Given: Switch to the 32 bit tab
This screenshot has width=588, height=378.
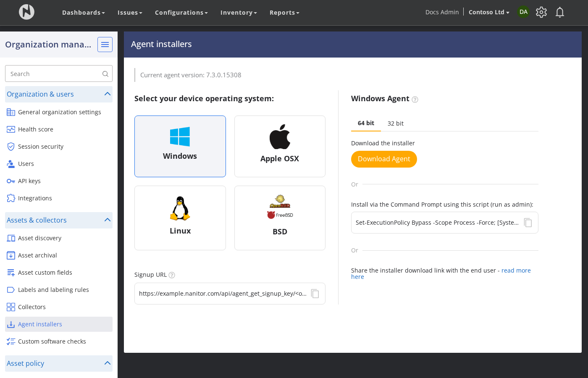Looking at the screenshot, I should click(396, 123).
